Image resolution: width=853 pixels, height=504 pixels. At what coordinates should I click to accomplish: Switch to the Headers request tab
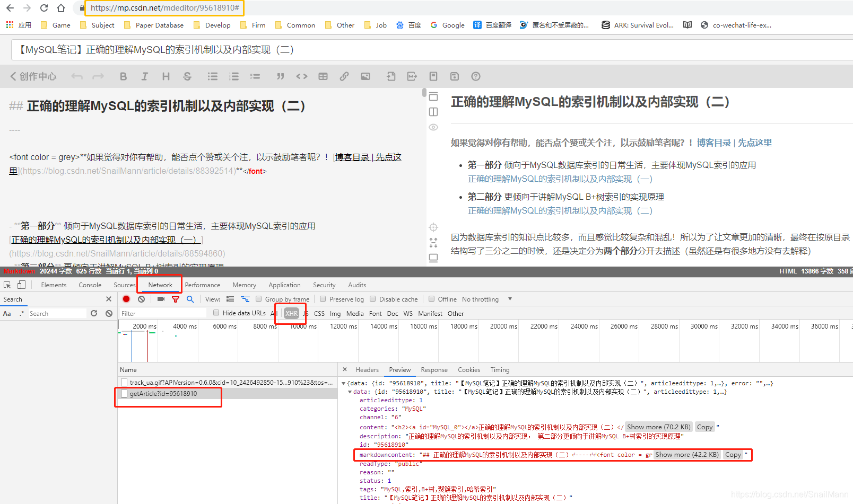tap(367, 370)
